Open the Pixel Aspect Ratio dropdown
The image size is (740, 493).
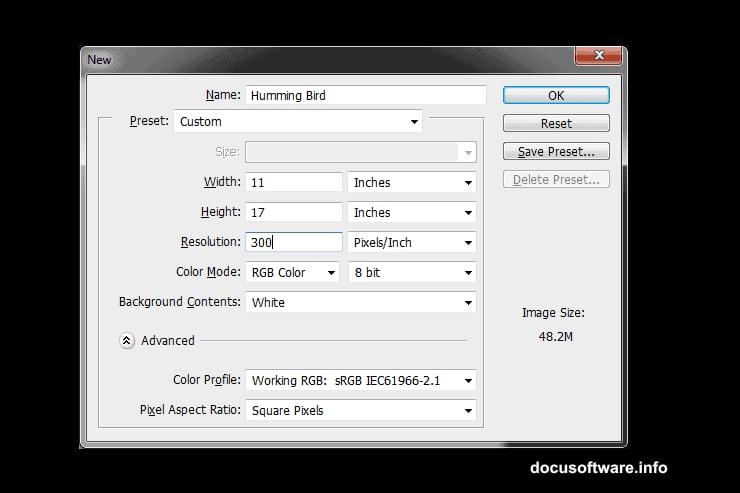tap(360, 410)
